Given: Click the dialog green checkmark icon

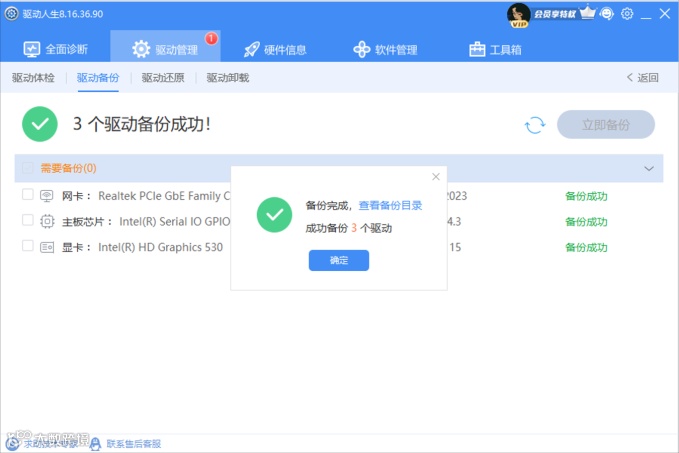Looking at the screenshot, I should click(274, 215).
